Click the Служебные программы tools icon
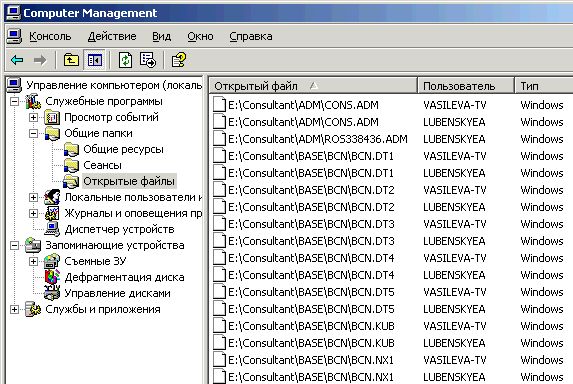This screenshot has height=384, width=573. coord(33,101)
